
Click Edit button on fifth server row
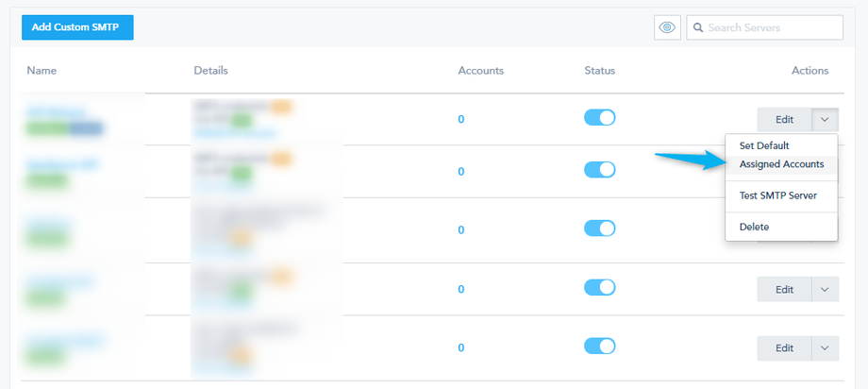[x=784, y=347]
